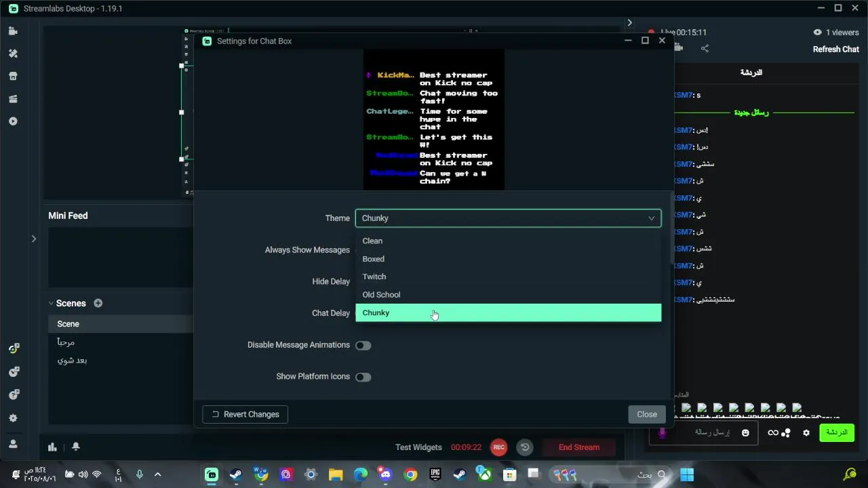Open the performance stats bar-chart icon
868x488 pixels.
click(x=52, y=447)
